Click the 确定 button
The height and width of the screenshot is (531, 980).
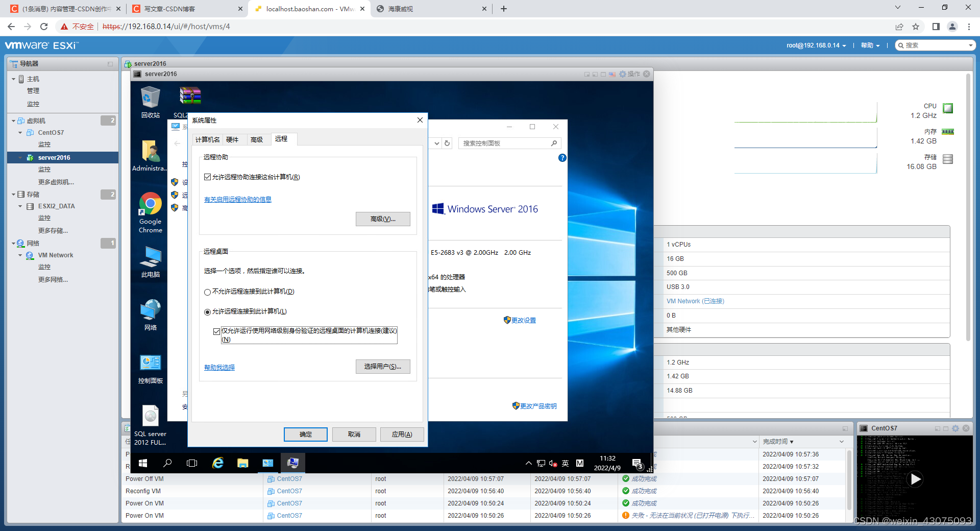pos(306,435)
